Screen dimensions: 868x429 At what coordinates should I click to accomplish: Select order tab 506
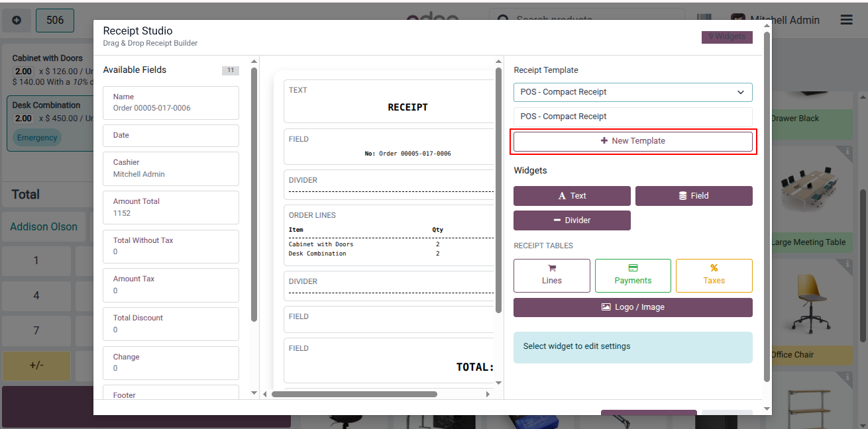[55, 21]
